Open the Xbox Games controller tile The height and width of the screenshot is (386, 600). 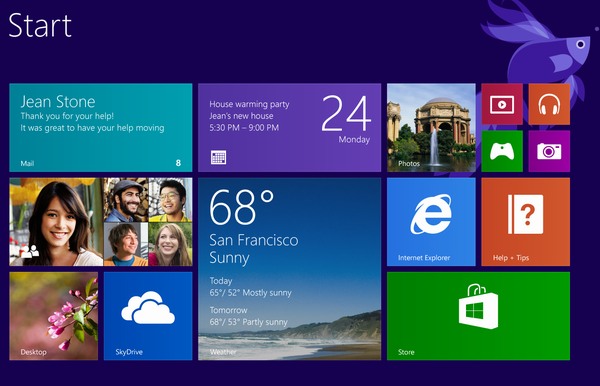pos(502,151)
